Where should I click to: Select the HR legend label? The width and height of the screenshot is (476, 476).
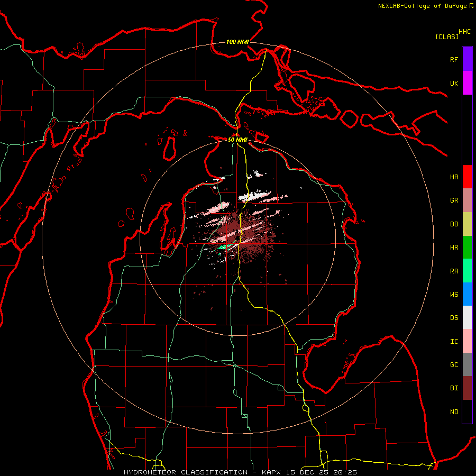pyautogui.click(x=454, y=248)
